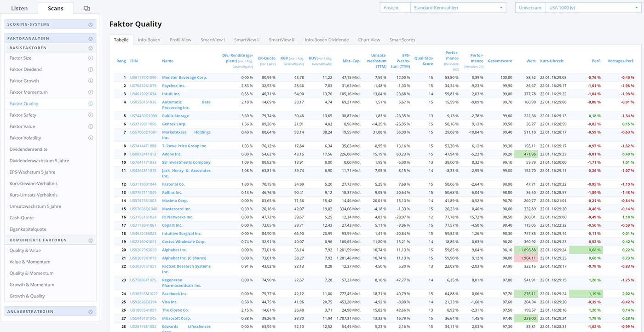
Task: Click Alphabet C Shares value 1.904,11
Action: tap(525, 258)
